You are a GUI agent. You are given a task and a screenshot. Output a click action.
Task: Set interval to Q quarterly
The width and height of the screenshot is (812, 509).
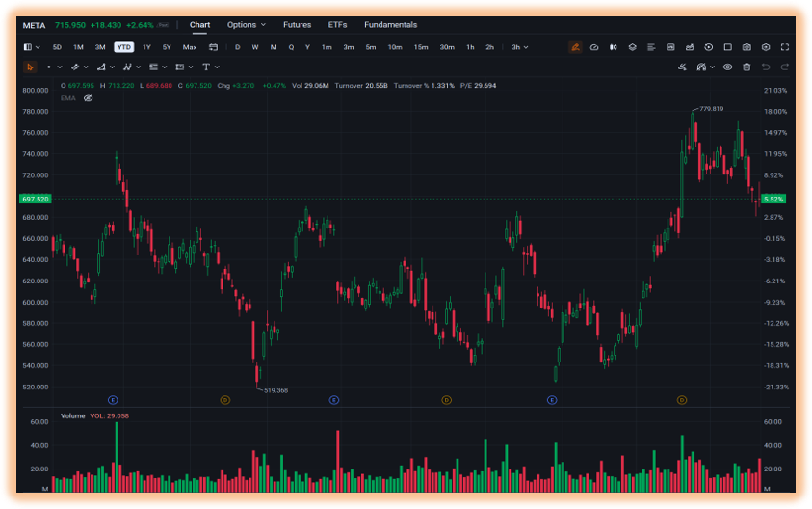(x=291, y=47)
